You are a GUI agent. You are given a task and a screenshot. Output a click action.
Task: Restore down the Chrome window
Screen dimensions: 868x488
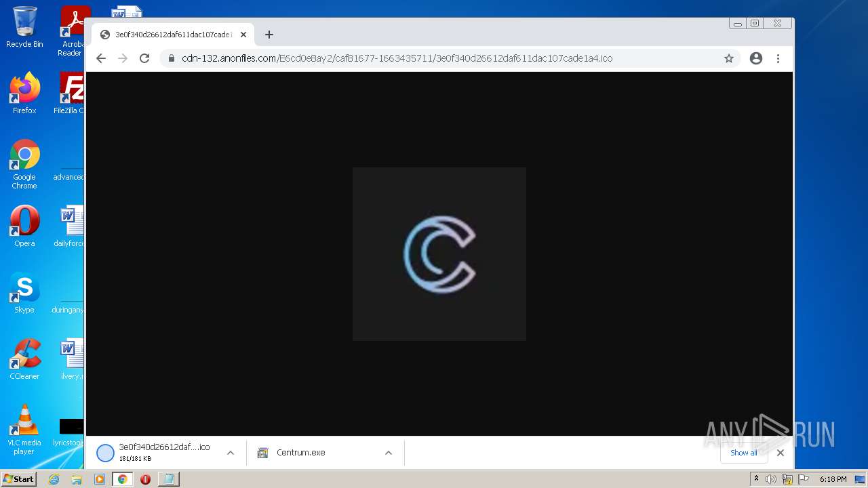[x=755, y=23]
